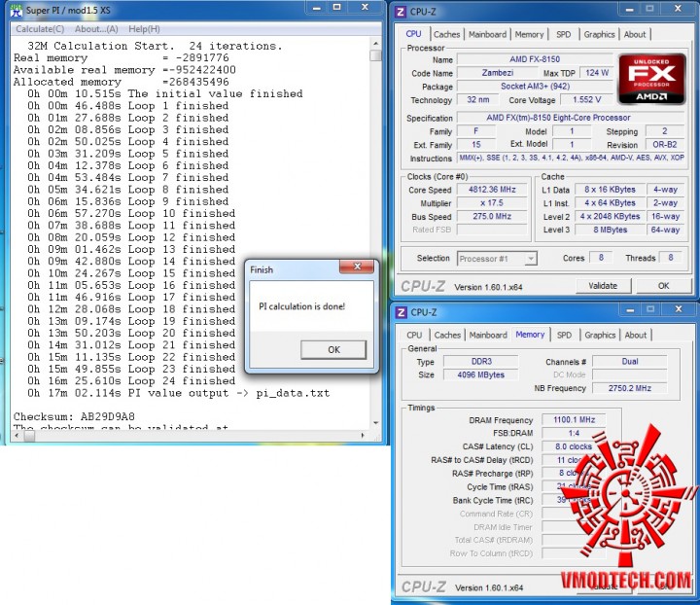Click the Core Speed value 4812.36 MHz
The width and height of the screenshot is (700, 605).
coord(492,190)
